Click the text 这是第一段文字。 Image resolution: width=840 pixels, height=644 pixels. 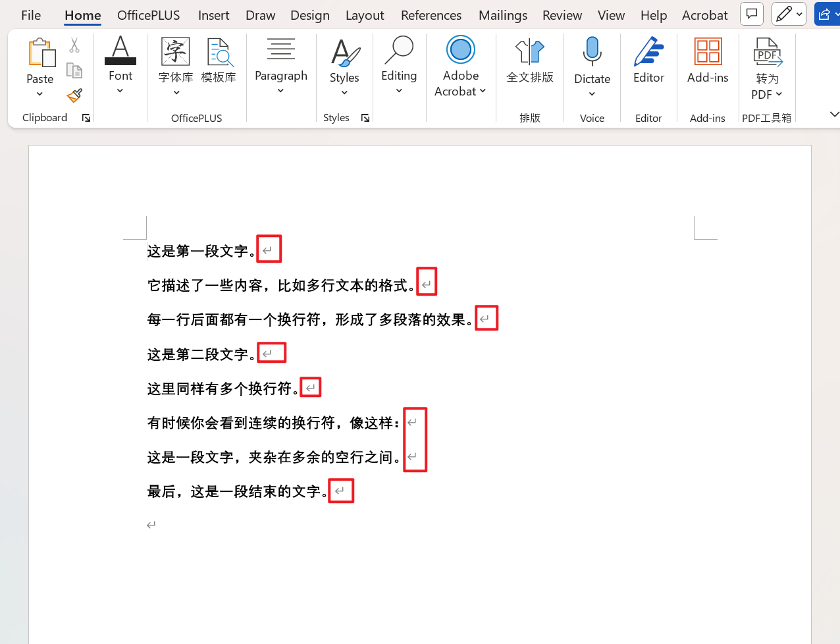(201, 251)
